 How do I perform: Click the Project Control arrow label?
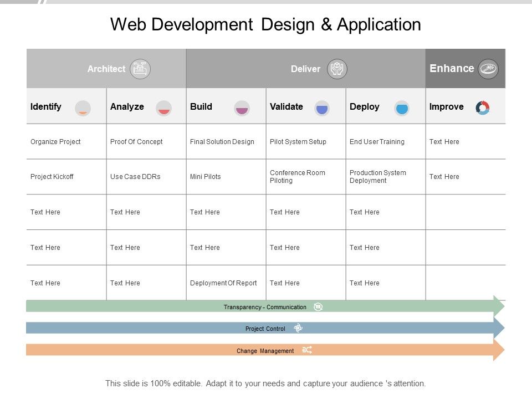(x=265, y=329)
